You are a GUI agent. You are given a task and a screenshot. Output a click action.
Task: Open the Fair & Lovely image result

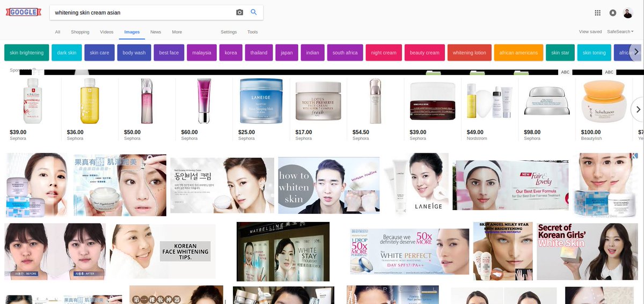tap(509, 185)
